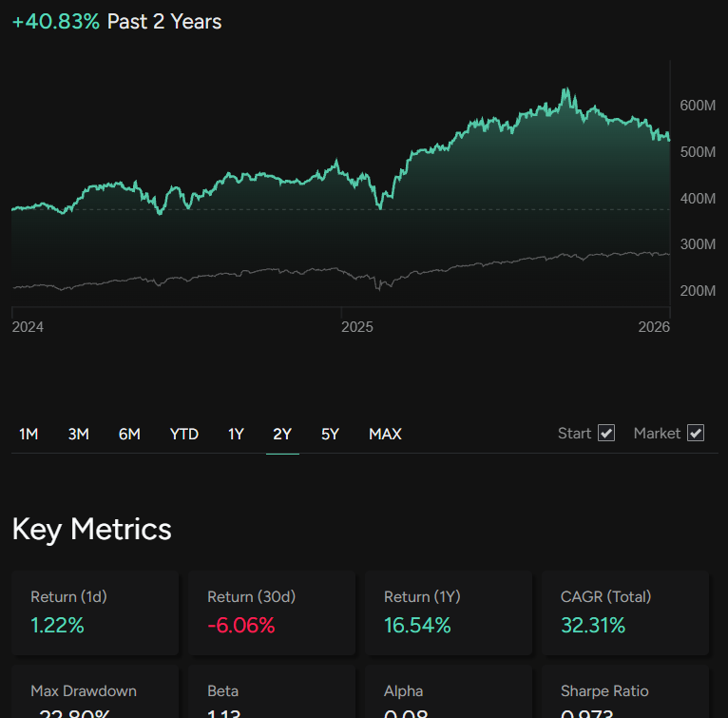Click the Key Metrics heading

tap(92, 529)
